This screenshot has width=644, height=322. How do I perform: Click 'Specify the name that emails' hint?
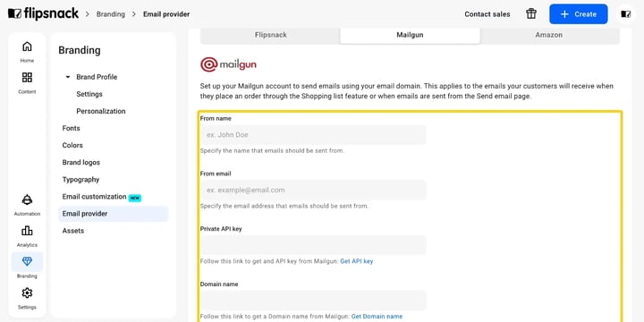(272, 151)
